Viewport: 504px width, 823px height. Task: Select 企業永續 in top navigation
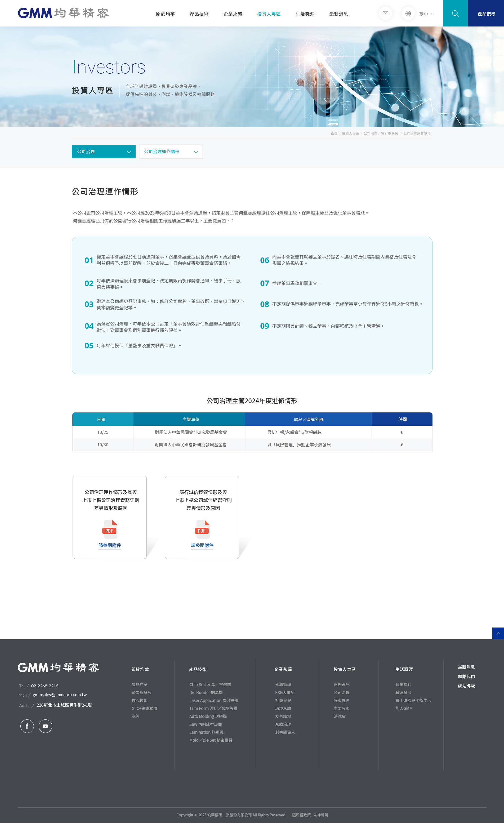click(233, 14)
